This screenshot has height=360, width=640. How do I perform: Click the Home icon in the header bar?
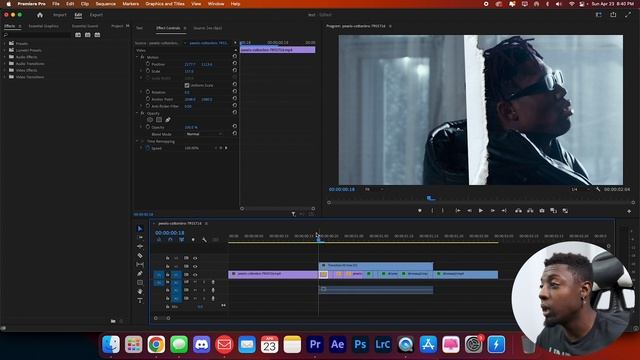pyautogui.click(x=40, y=15)
